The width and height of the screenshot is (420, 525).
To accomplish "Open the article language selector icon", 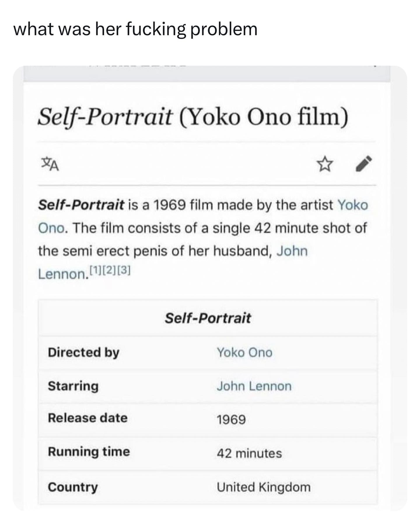I will click(50, 164).
